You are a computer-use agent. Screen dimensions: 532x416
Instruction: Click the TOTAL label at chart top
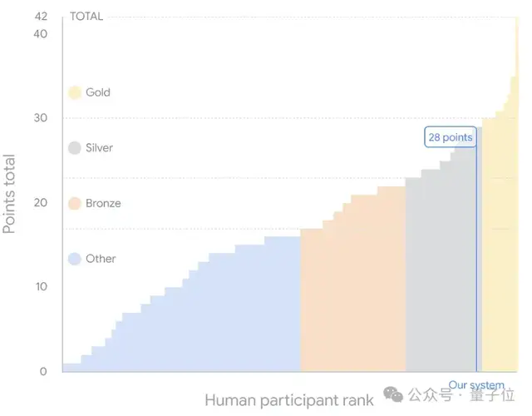coord(86,17)
